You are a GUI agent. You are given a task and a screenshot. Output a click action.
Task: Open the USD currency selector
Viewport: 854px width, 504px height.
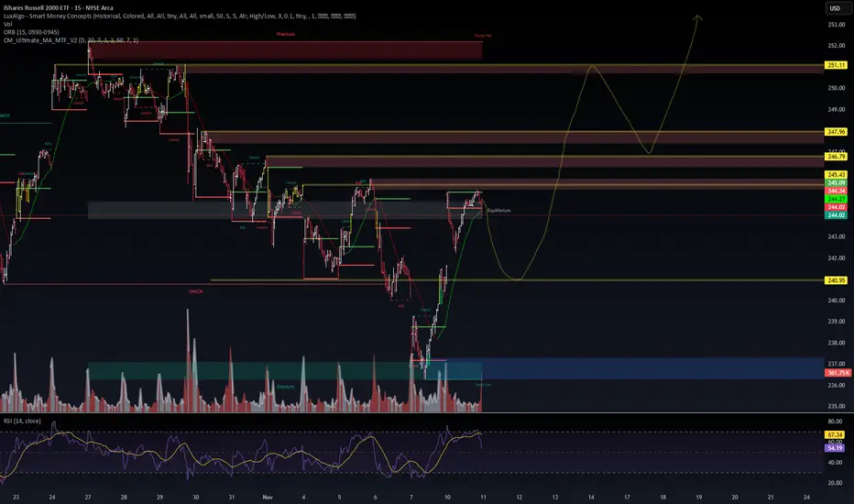point(835,8)
